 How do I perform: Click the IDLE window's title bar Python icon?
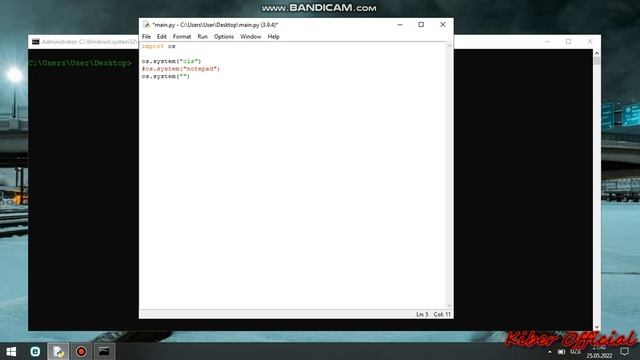(146, 25)
